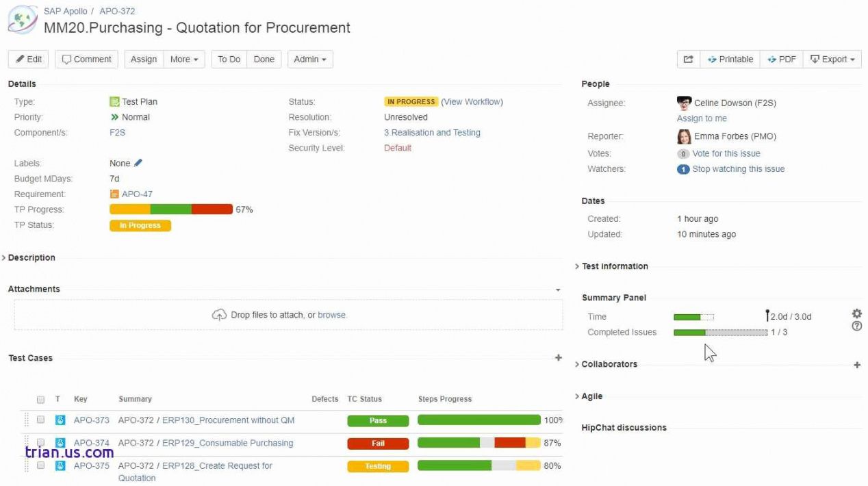Expand the Test information section

coord(611,266)
